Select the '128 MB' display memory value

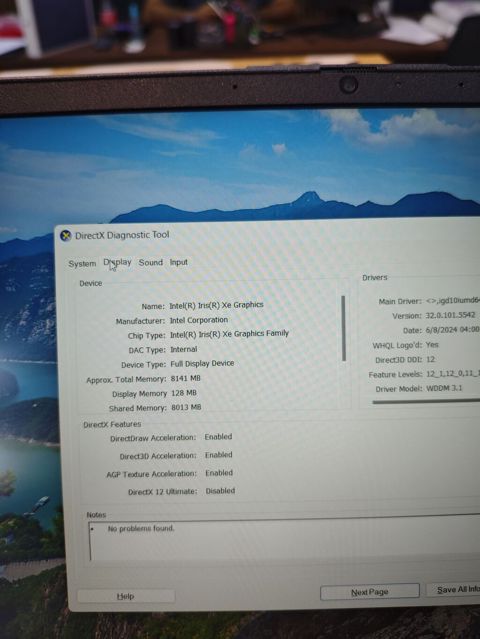click(x=184, y=393)
